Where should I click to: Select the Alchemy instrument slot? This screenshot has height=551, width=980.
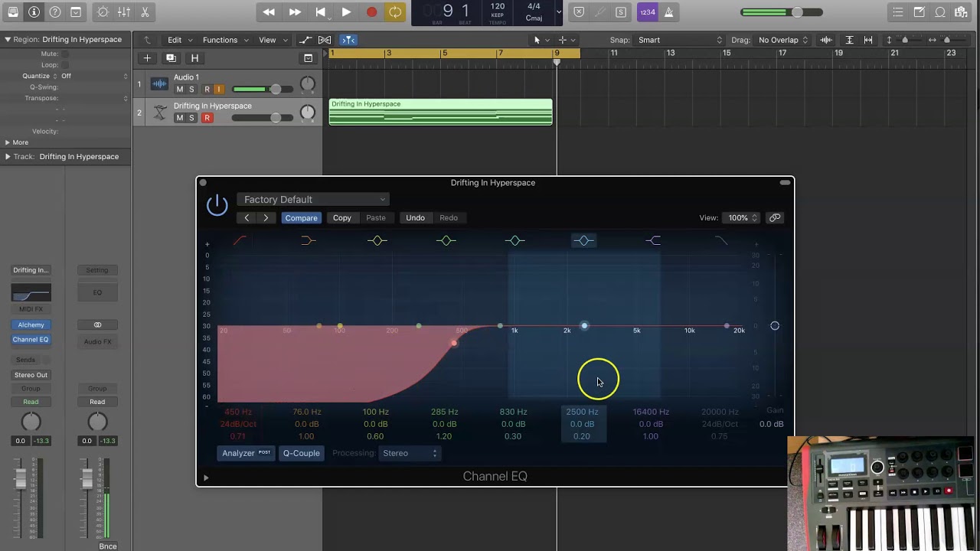[x=31, y=324]
